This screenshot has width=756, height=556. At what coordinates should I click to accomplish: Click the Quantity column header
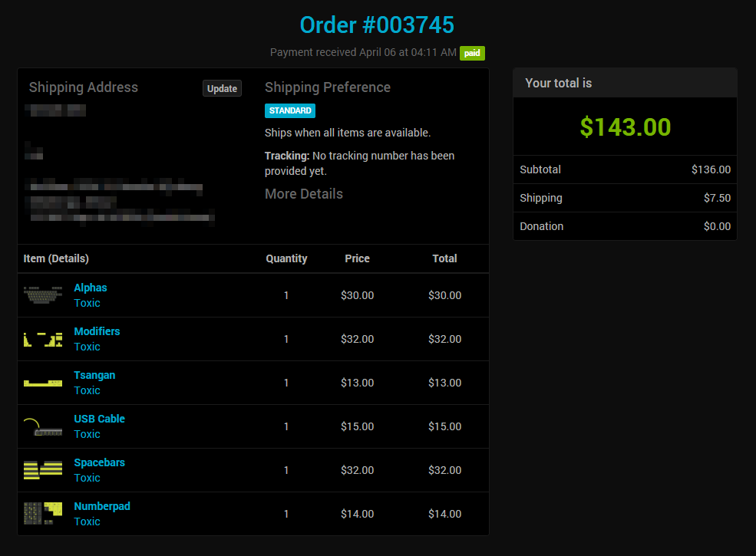(x=286, y=258)
